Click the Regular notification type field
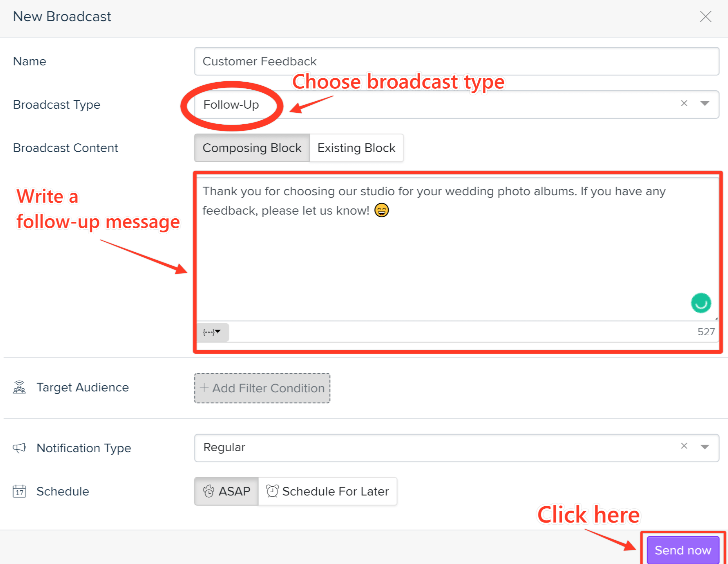The image size is (728, 564). click(456, 448)
